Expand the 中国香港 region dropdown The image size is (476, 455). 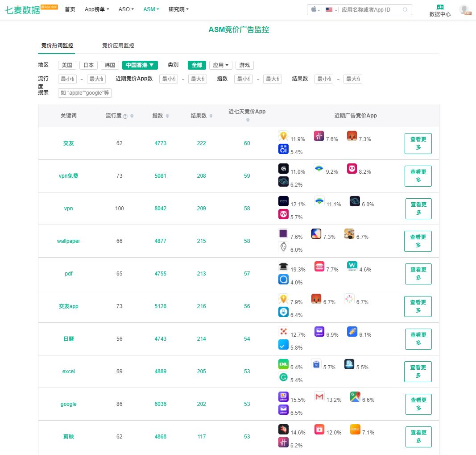coord(140,65)
